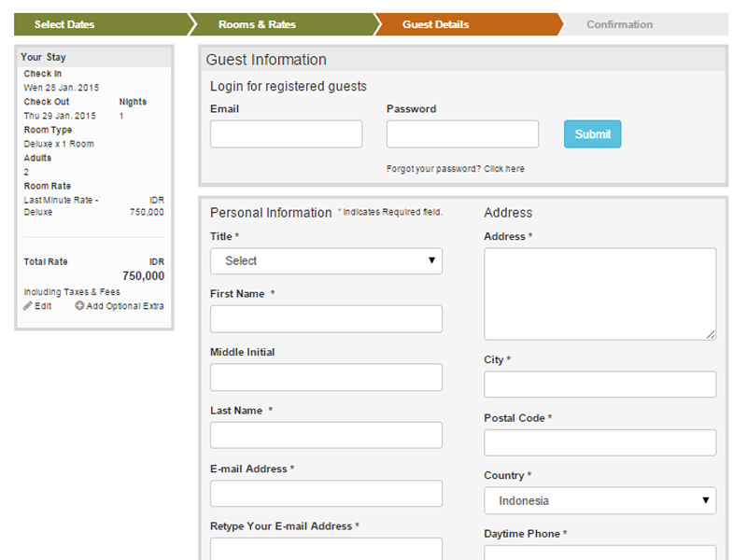The image size is (747, 560).
Task: Click into the First Name field
Action: (326, 319)
